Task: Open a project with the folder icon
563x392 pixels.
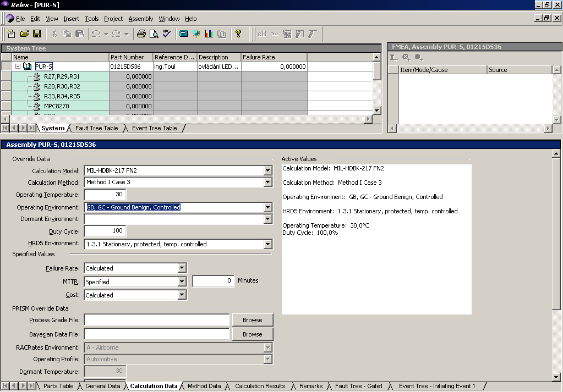Action: [24, 34]
